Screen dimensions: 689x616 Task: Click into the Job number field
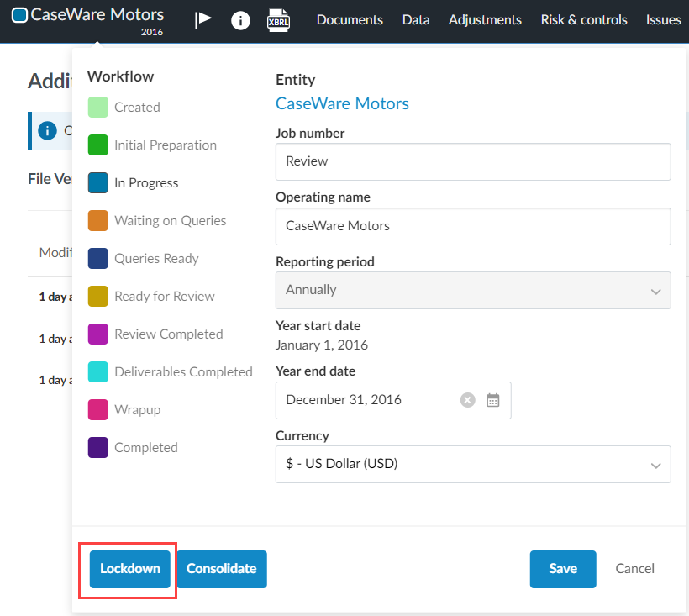tap(472, 161)
